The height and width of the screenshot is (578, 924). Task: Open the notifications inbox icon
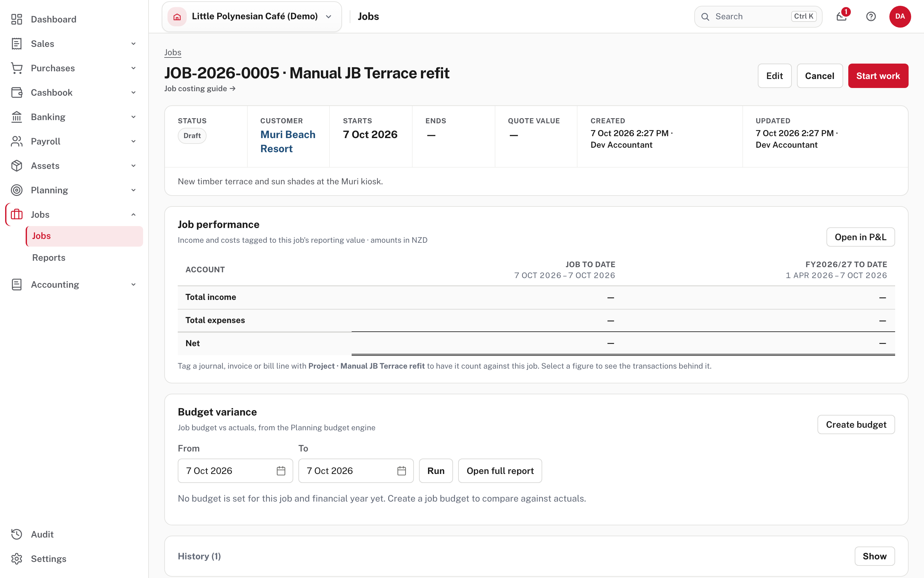842,16
